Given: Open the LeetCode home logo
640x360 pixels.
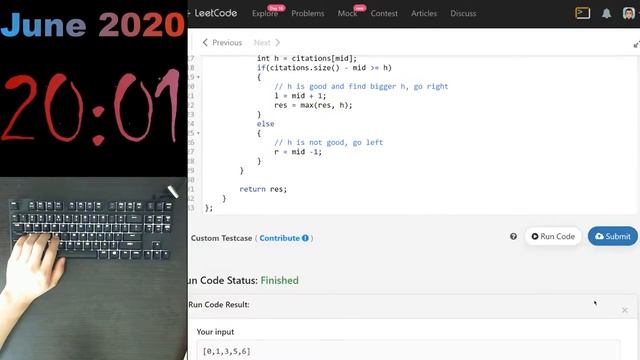Looking at the screenshot, I should coord(216,13).
